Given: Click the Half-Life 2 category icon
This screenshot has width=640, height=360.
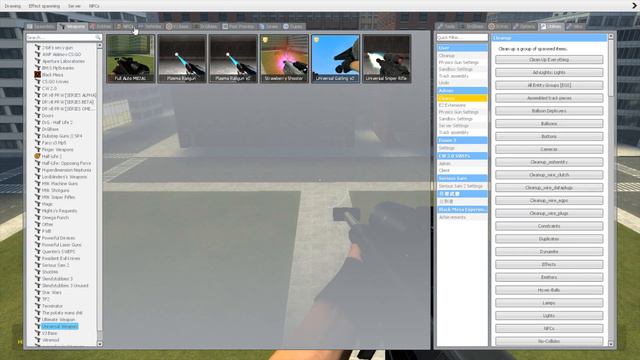Looking at the screenshot, I should click(38, 156).
